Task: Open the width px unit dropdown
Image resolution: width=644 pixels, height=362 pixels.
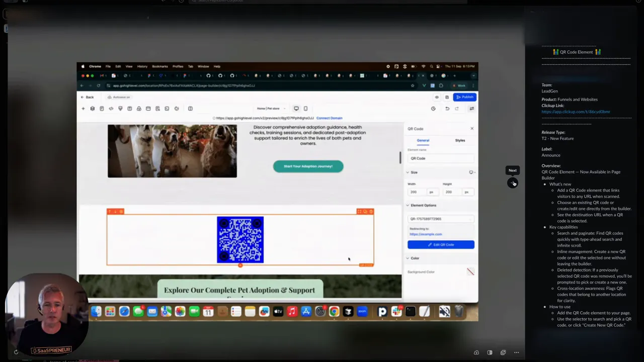Action: point(432,192)
